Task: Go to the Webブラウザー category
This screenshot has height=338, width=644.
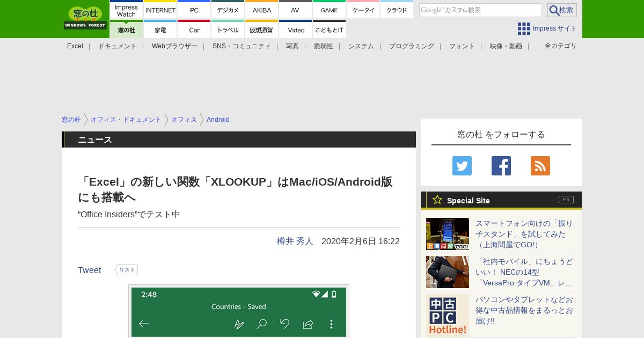Action: 174,46
